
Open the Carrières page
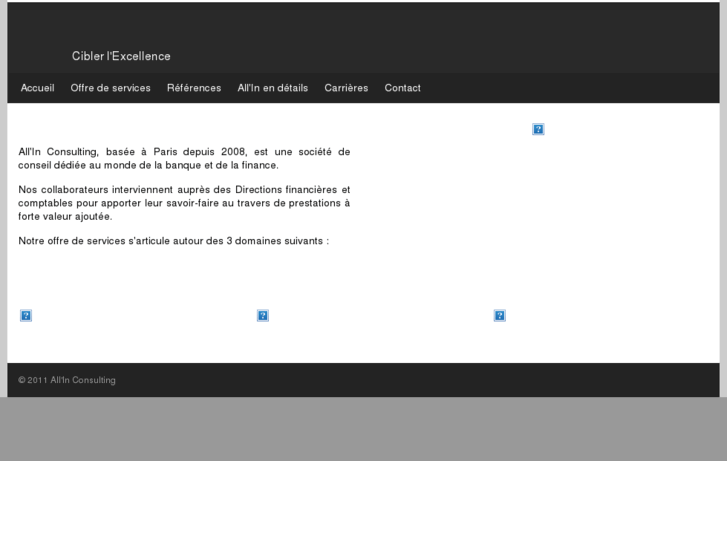346,88
